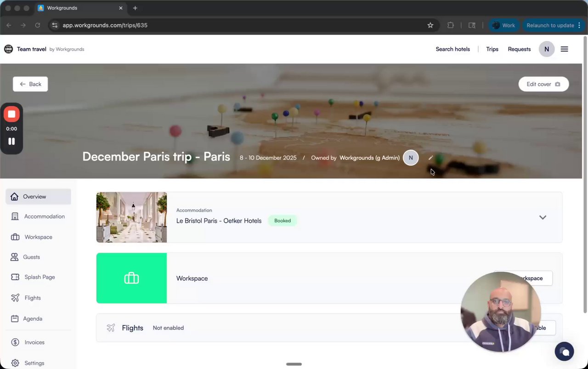
Task: Open the browser extensions puzzle icon
Action: [x=451, y=25]
